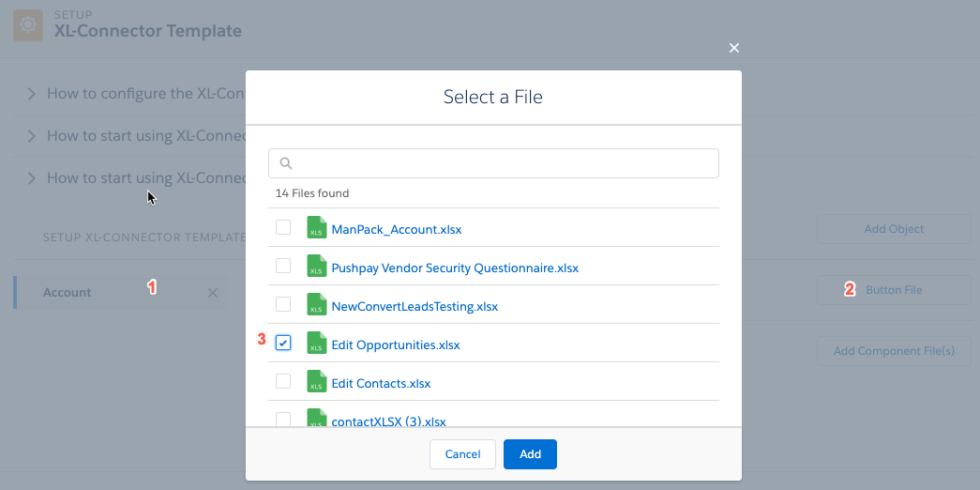Tick the contactXLSX (3).xlsx checkbox
Screen dimensions: 980x490
[283, 420]
